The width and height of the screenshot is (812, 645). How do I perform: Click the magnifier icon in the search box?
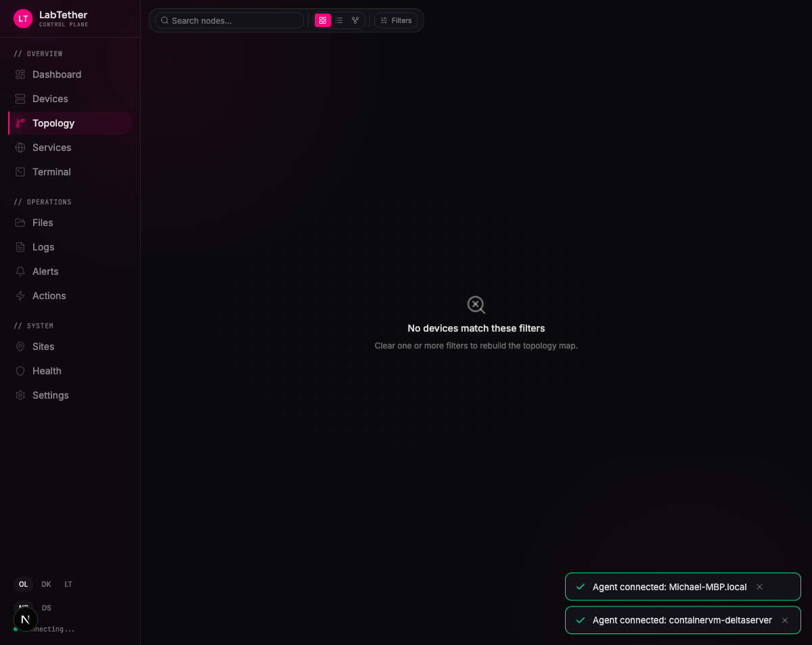164,20
